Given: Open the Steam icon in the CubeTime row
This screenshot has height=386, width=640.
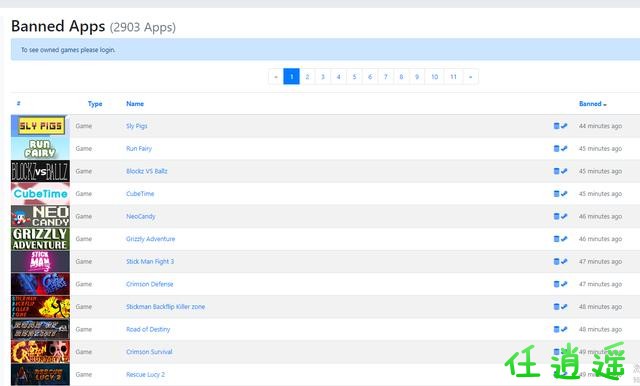Looking at the screenshot, I should tap(564, 193).
